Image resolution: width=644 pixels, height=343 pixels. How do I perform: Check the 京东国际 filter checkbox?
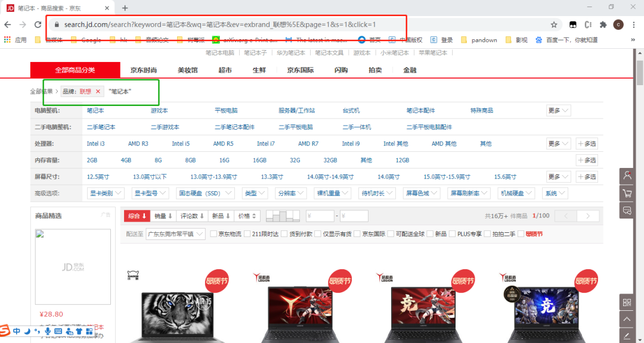pyautogui.click(x=357, y=234)
